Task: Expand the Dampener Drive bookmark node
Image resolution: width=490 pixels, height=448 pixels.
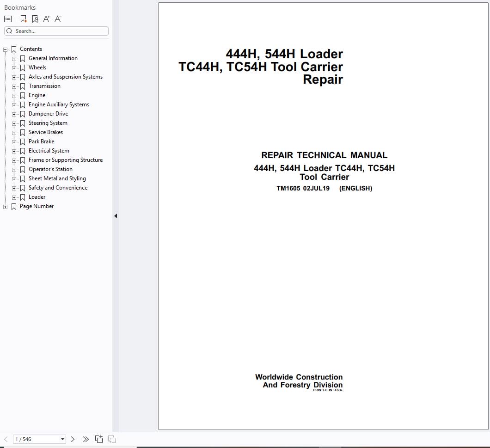Action: click(14, 114)
